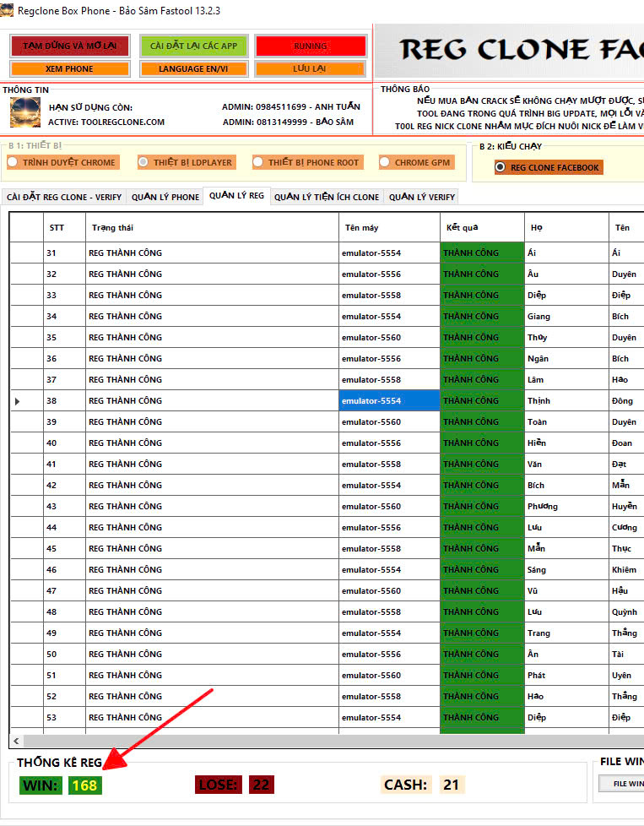Click surname Ngân in row 36

(566, 358)
